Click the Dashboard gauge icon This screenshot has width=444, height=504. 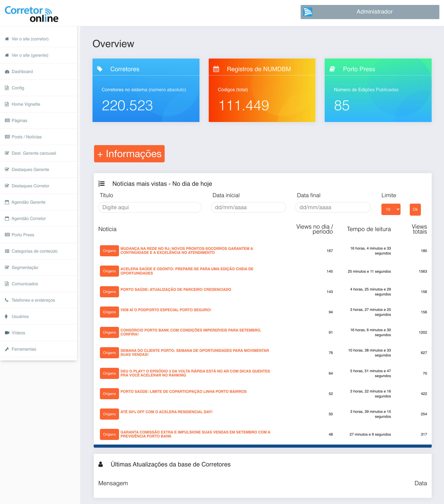point(7,72)
